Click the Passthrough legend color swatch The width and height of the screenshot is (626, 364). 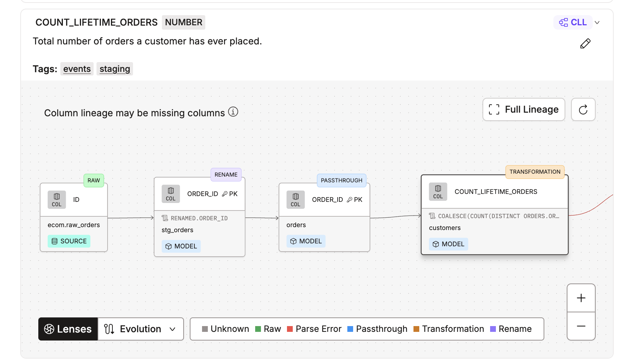[x=350, y=329]
